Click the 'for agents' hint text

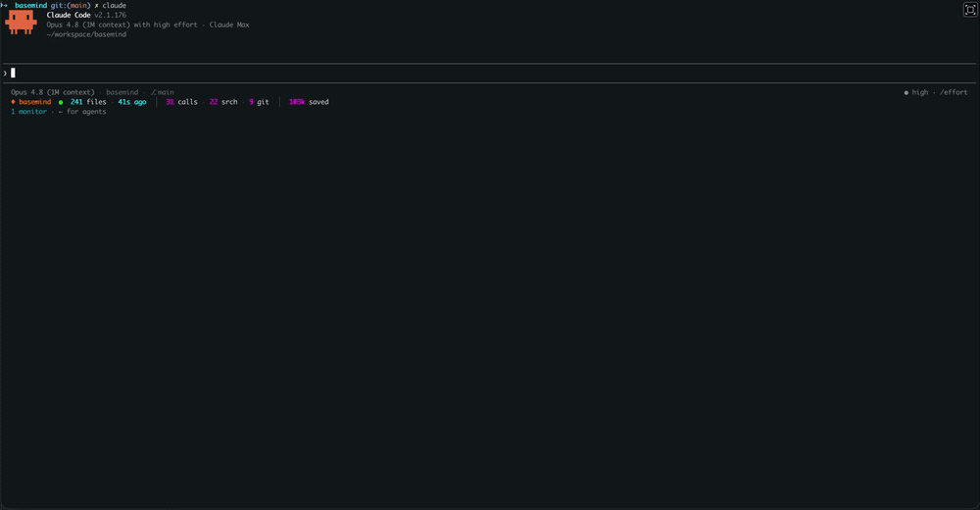coord(86,112)
